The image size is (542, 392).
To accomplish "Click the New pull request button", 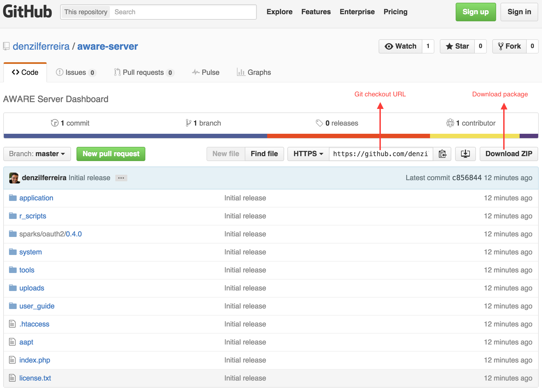I will [x=111, y=154].
